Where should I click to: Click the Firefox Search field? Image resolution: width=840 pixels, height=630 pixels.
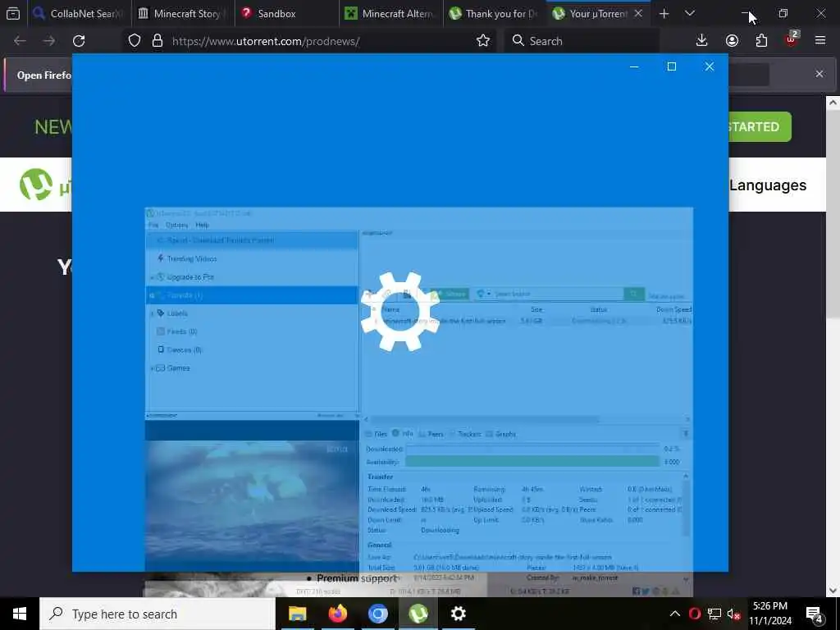coord(582,41)
